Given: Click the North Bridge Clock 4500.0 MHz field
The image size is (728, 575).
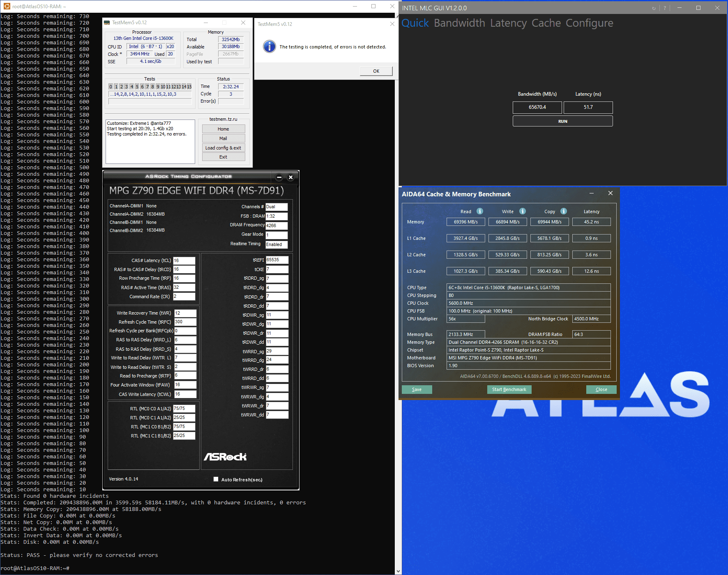Looking at the screenshot, I should tap(591, 319).
